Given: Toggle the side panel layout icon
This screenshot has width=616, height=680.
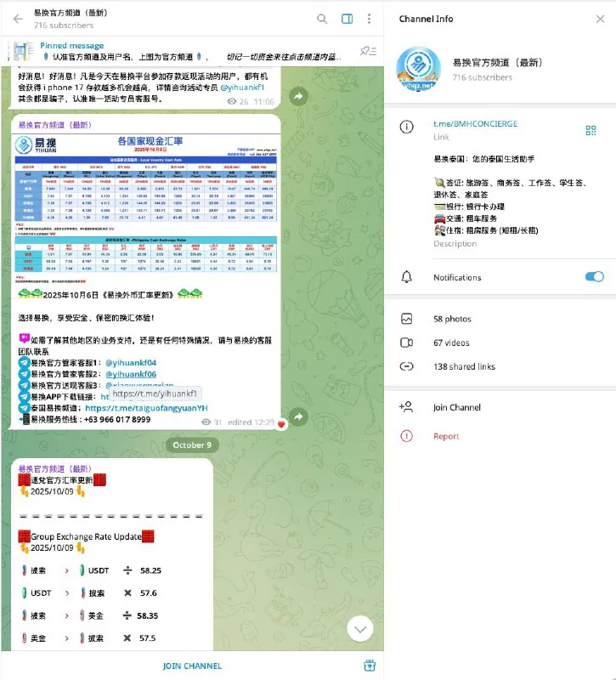Looking at the screenshot, I should tap(347, 19).
